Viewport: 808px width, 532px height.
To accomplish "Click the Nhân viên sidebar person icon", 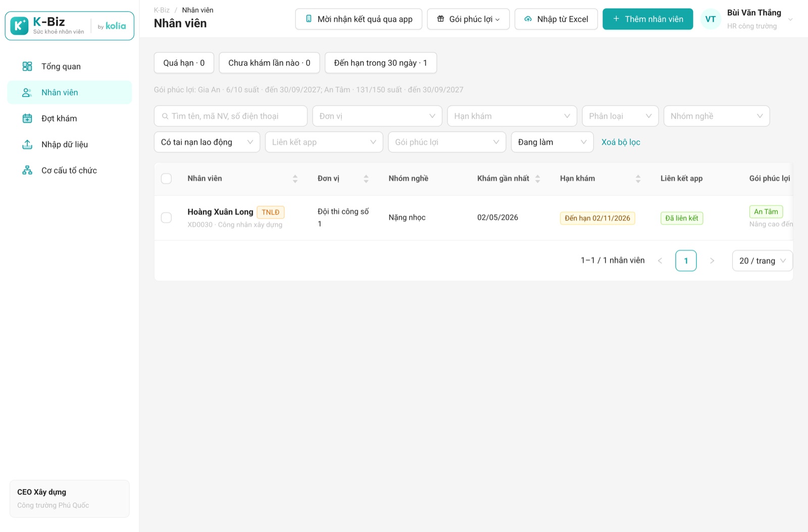I will coord(27,92).
